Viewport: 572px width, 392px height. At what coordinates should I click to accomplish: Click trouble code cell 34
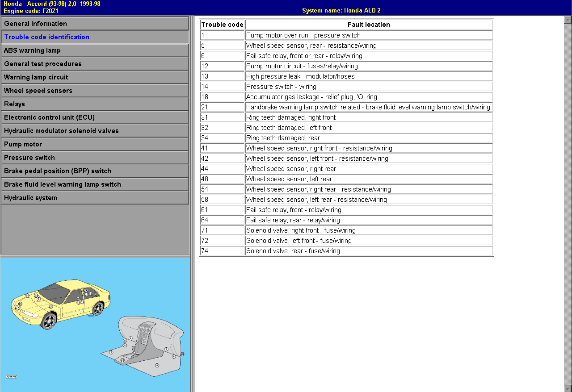click(x=222, y=138)
